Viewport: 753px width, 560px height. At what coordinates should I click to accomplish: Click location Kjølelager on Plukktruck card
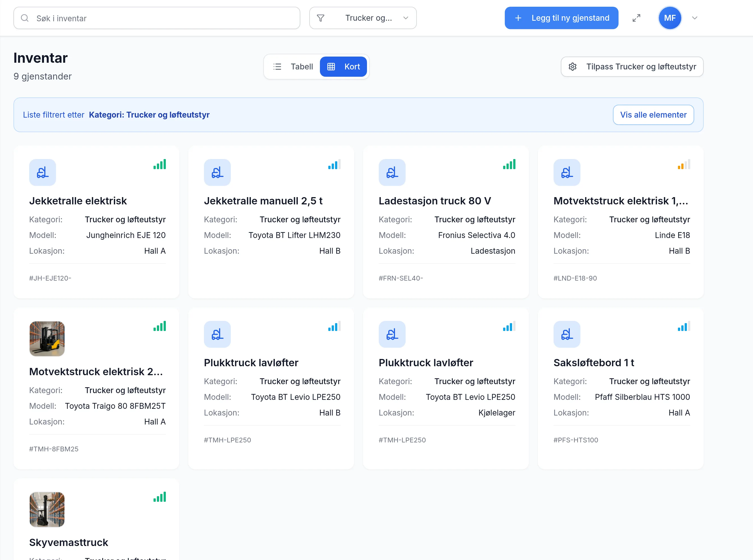[497, 413]
